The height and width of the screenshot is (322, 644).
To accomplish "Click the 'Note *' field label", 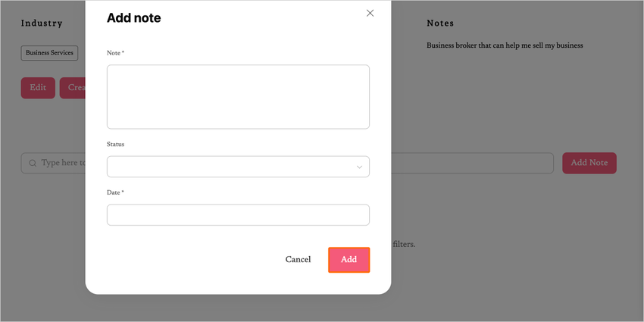I will (x=115, y=53).
